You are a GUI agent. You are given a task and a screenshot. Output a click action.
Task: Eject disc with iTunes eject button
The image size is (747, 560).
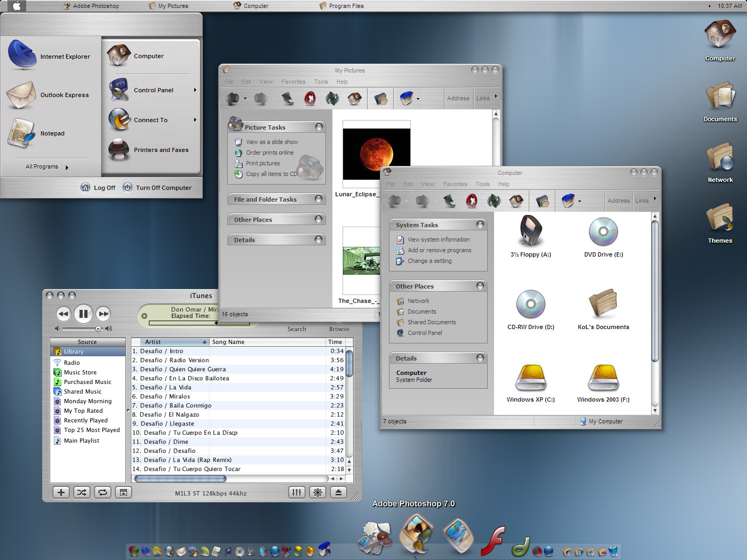338,492
